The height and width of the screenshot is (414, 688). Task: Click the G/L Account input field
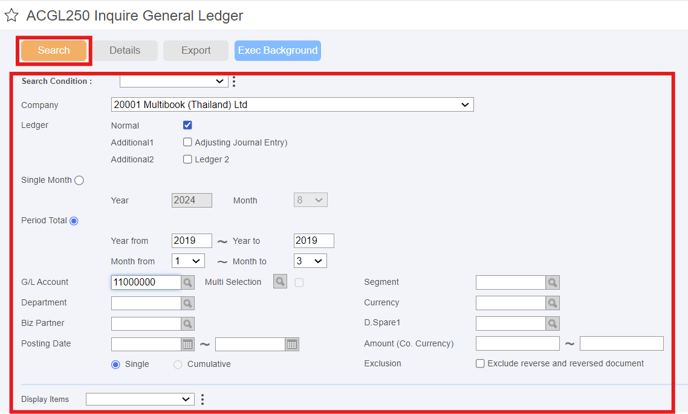[x=146, y=282]
